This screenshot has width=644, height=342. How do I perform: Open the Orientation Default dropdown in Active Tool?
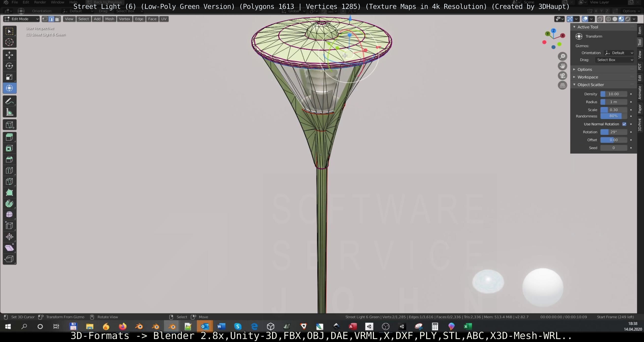[619, 53]
